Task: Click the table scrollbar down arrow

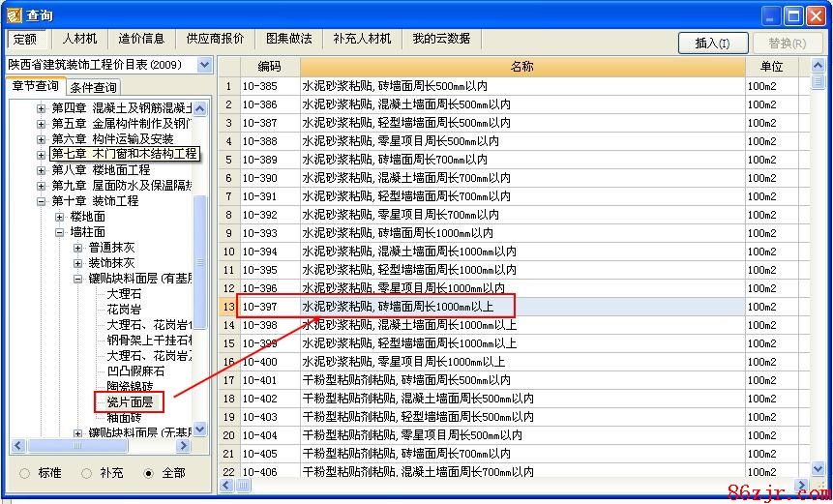Action: 818,468
